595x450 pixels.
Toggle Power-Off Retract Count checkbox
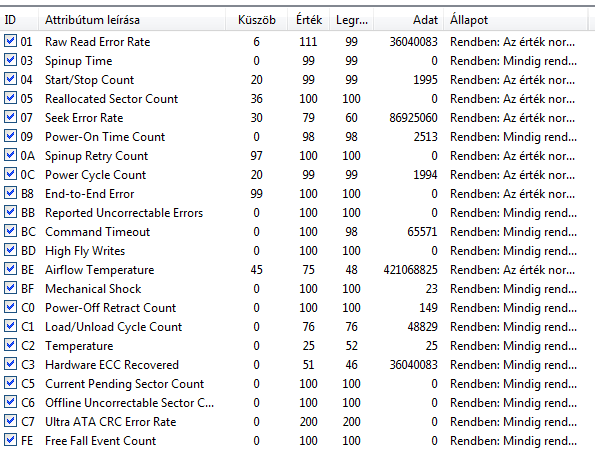(10, 307)
